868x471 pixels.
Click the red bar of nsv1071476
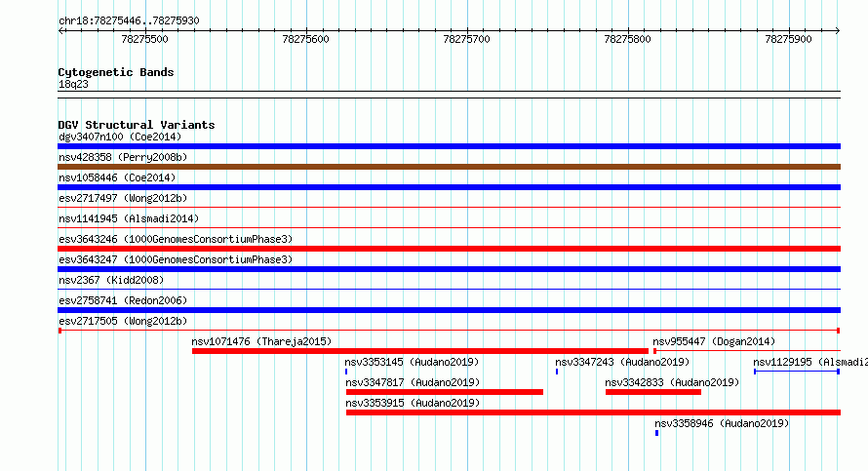pos(420,351)
